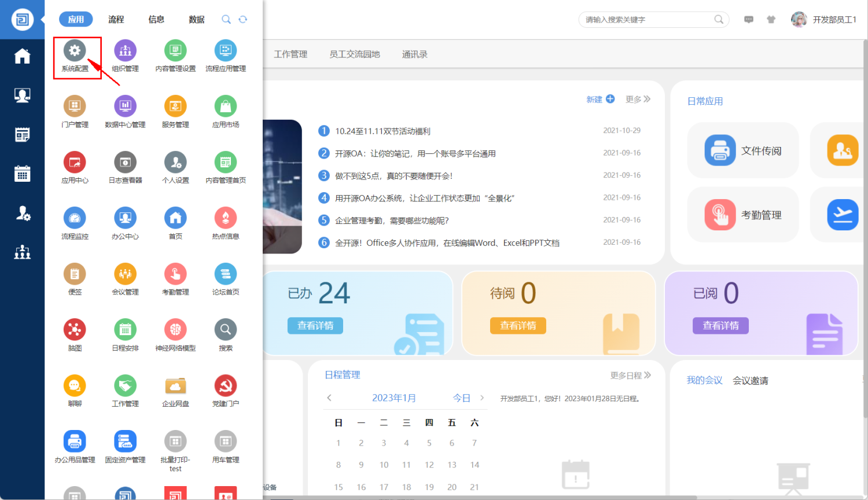The image size is (868, 500).
Task: Select the 通讯录 tab
Action: coord(414,54)
